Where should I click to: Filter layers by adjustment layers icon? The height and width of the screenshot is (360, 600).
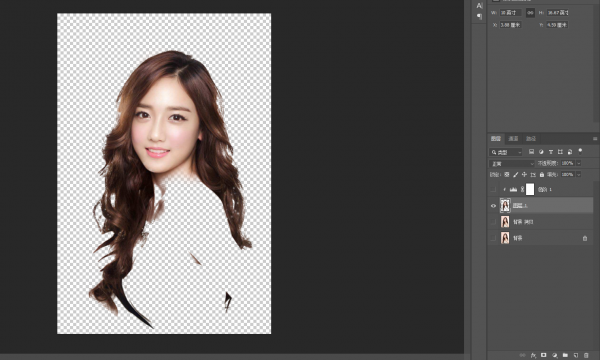click(541, 152)
